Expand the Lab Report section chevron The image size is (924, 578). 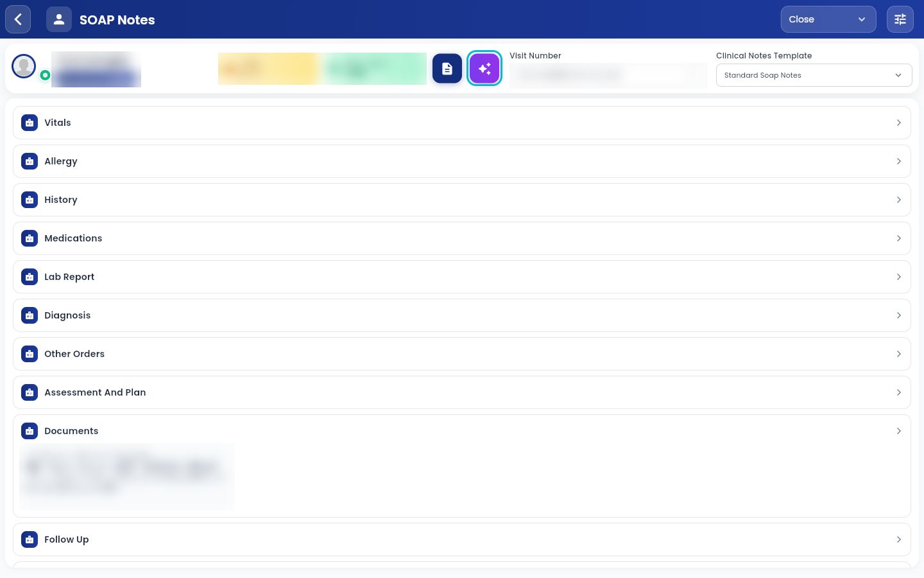898,277
